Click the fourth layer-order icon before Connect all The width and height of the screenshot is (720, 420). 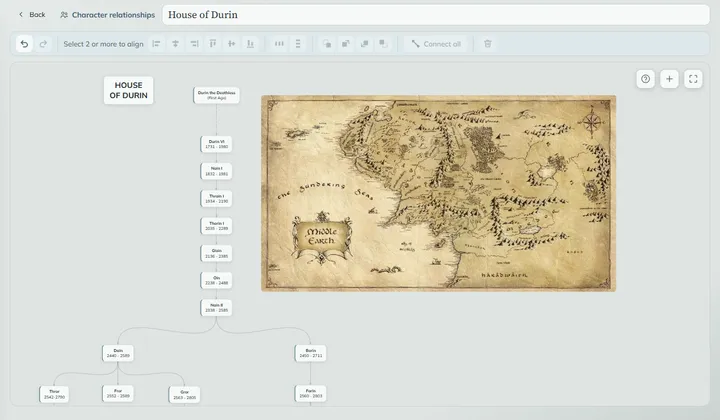[383, 44]
